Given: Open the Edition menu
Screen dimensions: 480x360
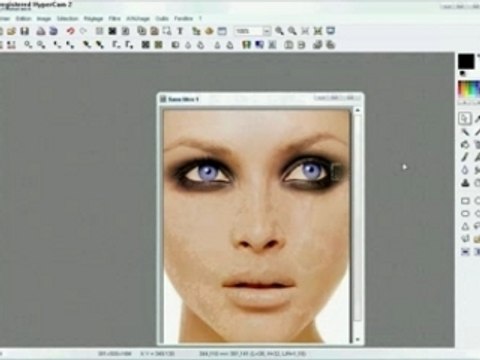Looking at the screenshot, I should [23, 19].
